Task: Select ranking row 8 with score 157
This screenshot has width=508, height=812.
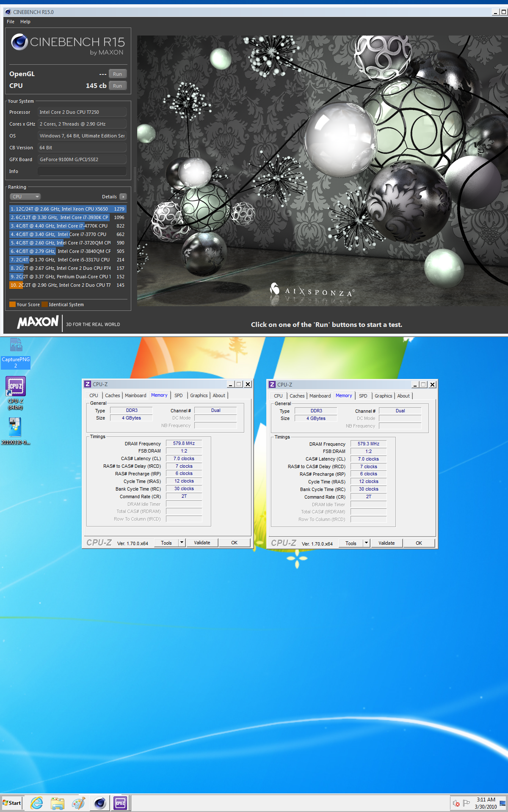Action: [x=68, y=268]
